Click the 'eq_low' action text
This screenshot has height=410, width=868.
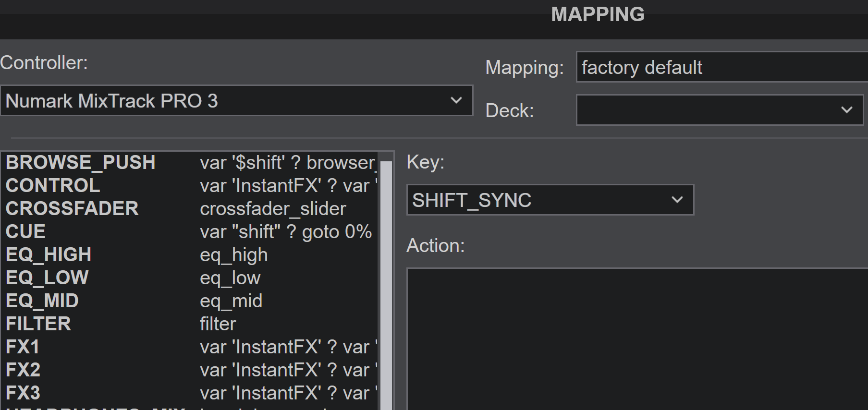click(230, 278)
